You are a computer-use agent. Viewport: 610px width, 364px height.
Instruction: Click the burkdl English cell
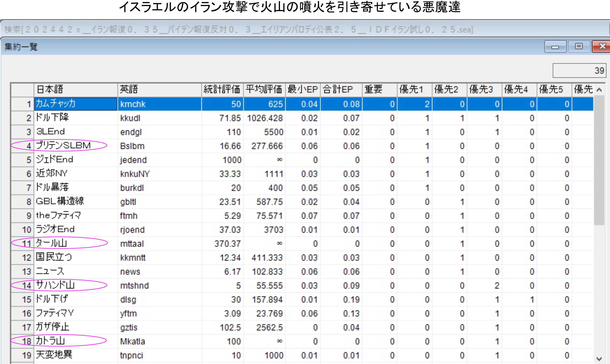(x=160, y=188)
